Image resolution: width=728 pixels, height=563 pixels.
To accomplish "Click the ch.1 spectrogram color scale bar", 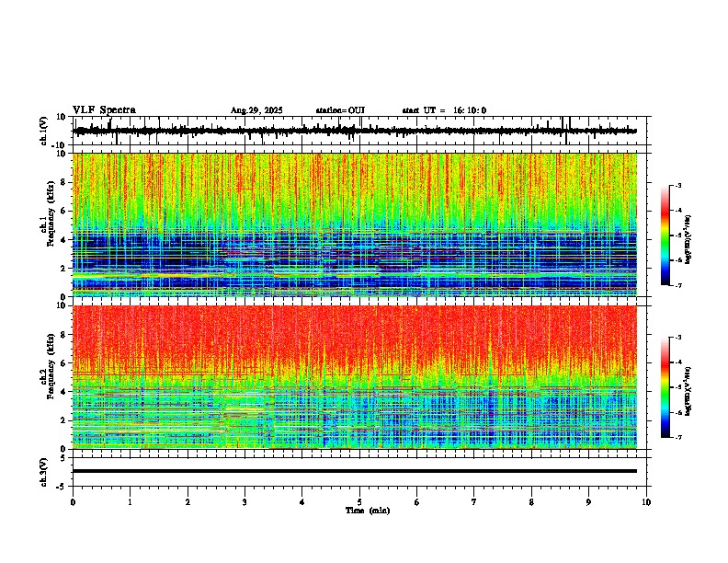I will pos(665,235).
